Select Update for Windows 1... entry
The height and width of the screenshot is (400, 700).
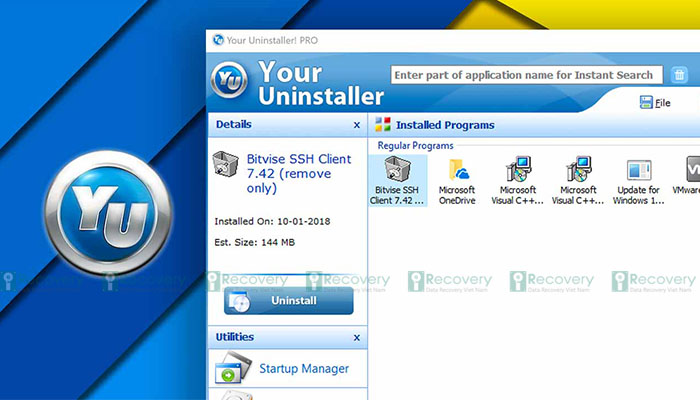(x=638, y=181)
